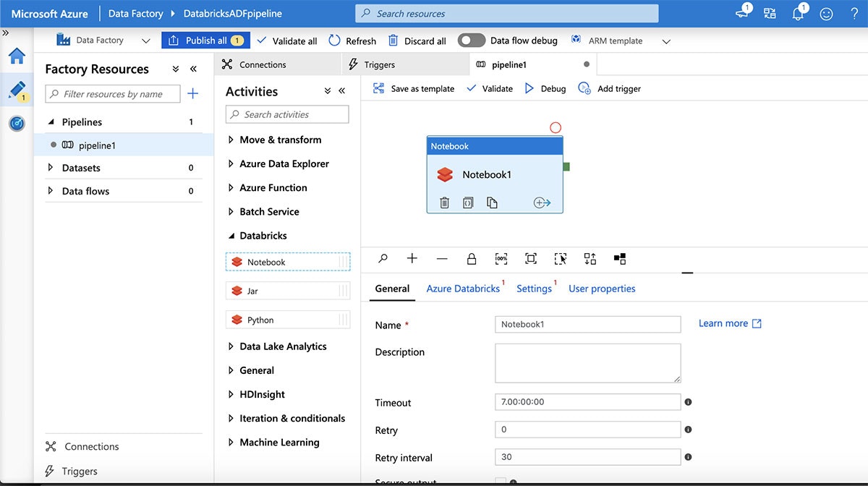Click Discard all in the toolbar
Viewport: 868px width, 486px height.
point(417,40)
